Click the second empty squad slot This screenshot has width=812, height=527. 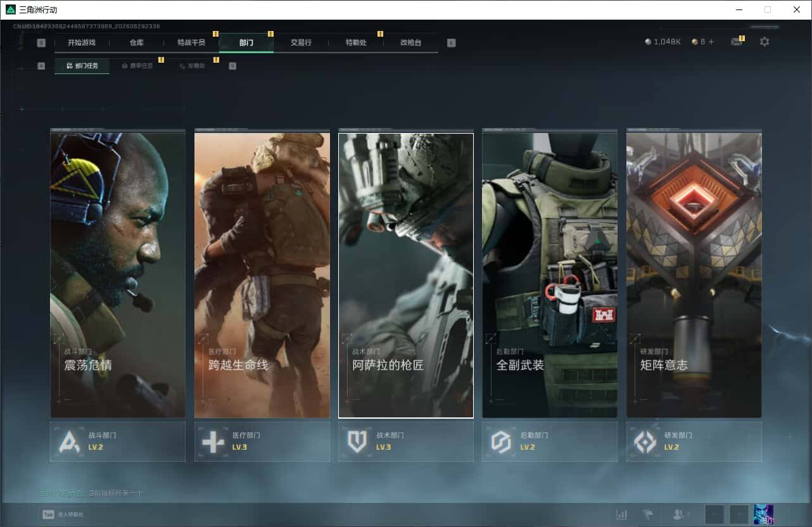click(x=739, y=514)
